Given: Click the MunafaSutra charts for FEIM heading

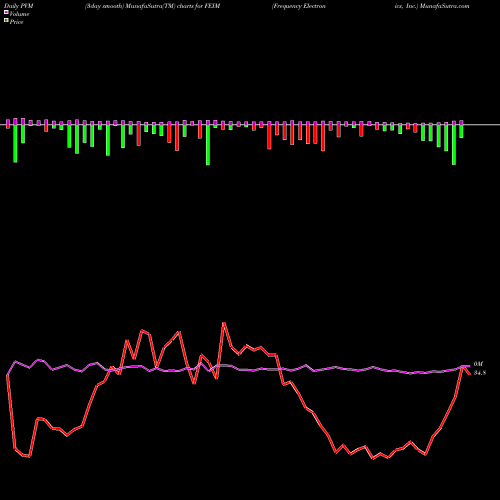Looking at the screenshot, I should coord(152,6).
